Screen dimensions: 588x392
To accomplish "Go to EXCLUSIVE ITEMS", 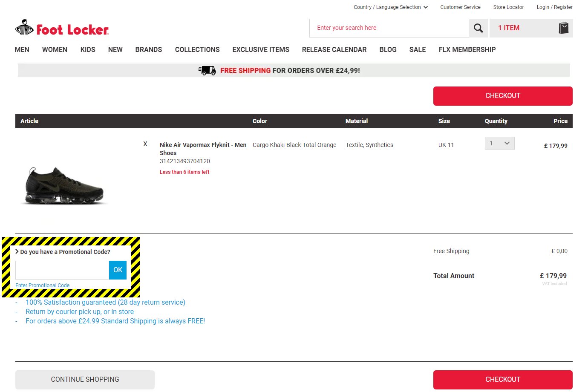I will 261,49.
